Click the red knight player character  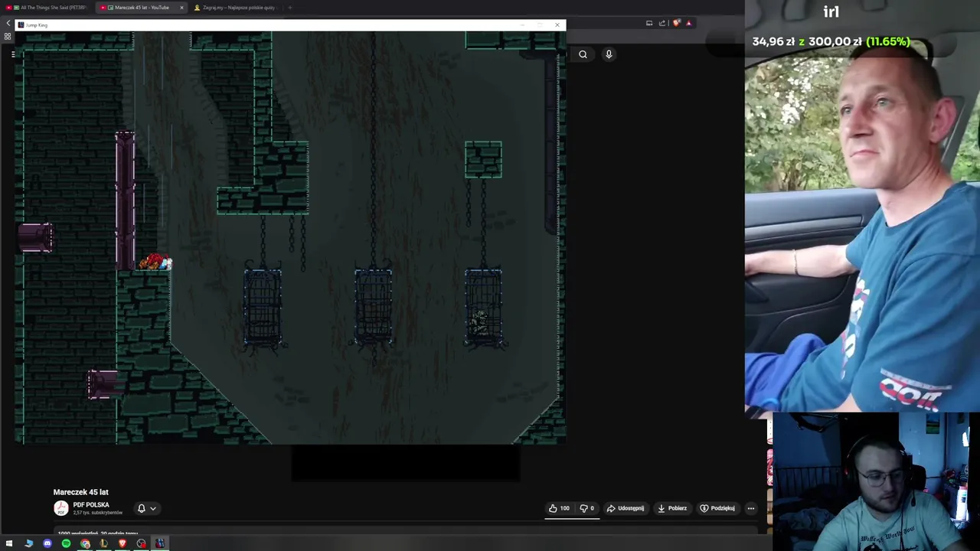click(155, 262)
